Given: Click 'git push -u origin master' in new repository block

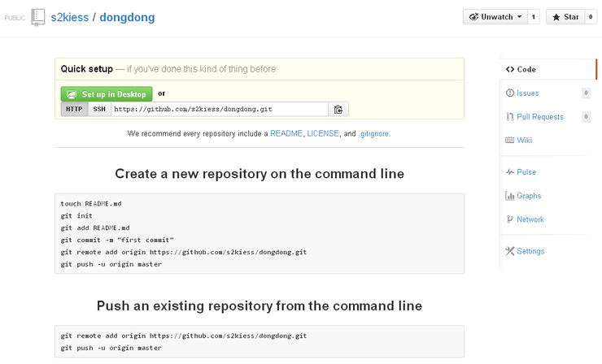Looking at the screenshot, I should pos(111,264).
